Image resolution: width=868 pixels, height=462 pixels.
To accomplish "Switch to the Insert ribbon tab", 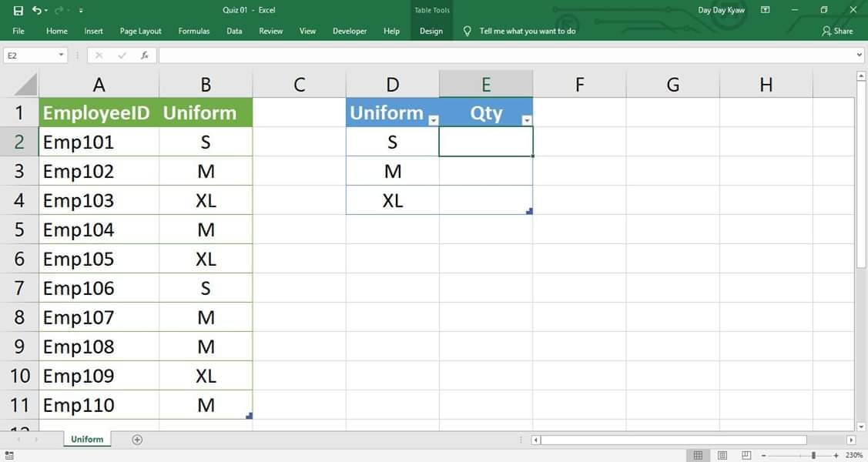I will pyautogui.click(x=93, y=31).
